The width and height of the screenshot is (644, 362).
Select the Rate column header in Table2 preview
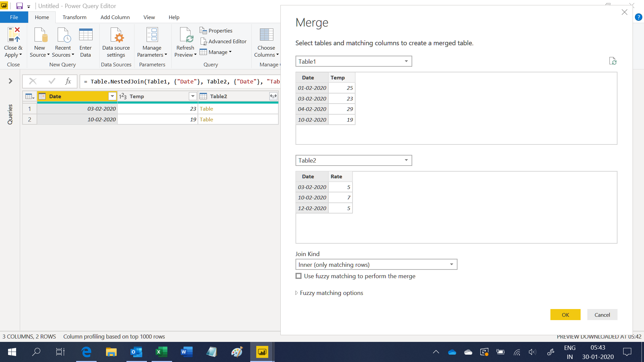point(340,176)
